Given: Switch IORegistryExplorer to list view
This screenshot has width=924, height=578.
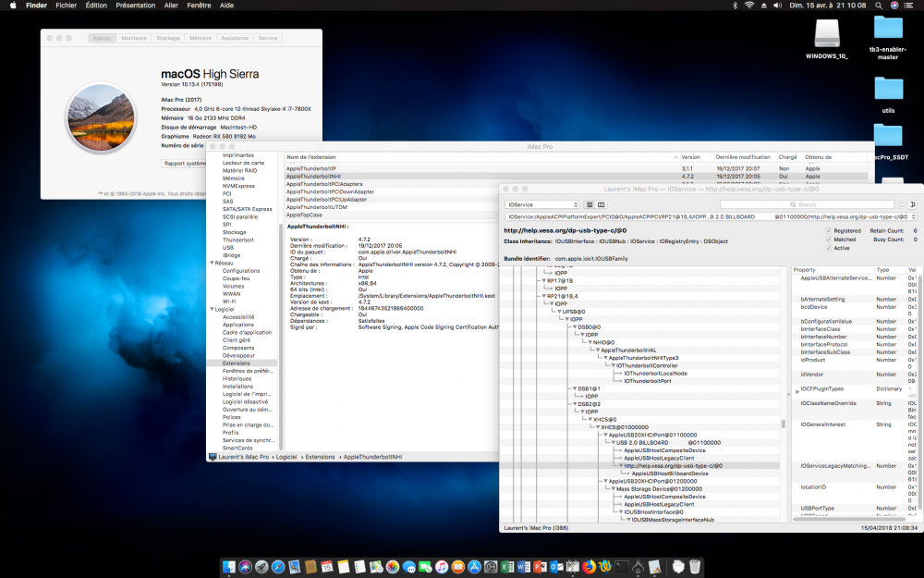Looking at the screenshot, I should pyautogui.click(x=589, y=204).
